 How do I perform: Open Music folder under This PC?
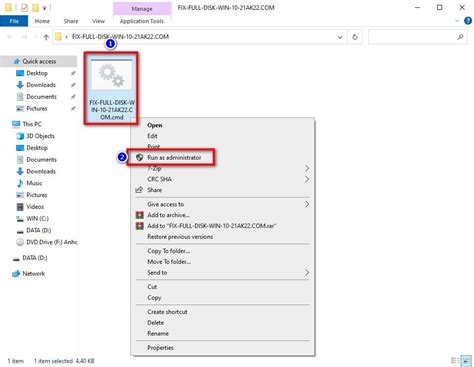click(x=34, y=183)
